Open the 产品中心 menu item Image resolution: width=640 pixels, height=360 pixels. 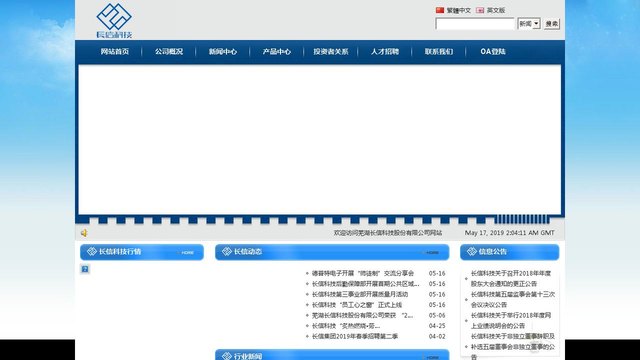point(276,51)
